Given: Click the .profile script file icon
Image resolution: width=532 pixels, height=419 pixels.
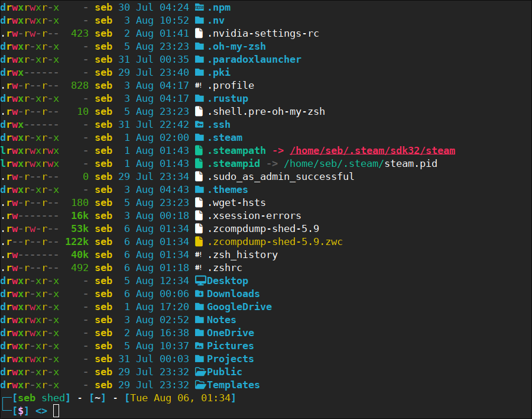Looking at the screenshot, I should 200,85.
